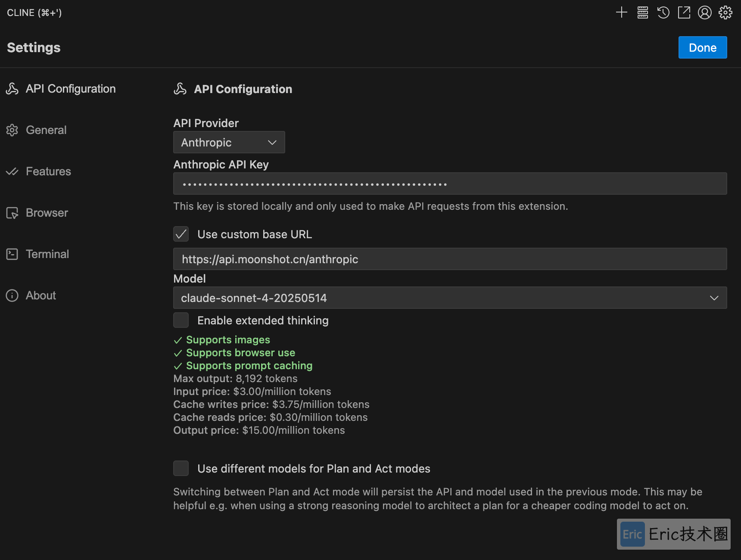Click the 'Supports browser use' text
This screenshot has width=741, height=560.
pyautogui.click(x=240, y=353)
